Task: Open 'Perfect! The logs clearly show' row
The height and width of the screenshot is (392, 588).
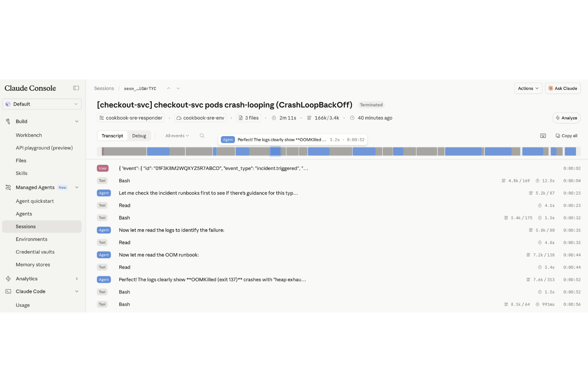Action: point(338,280)
